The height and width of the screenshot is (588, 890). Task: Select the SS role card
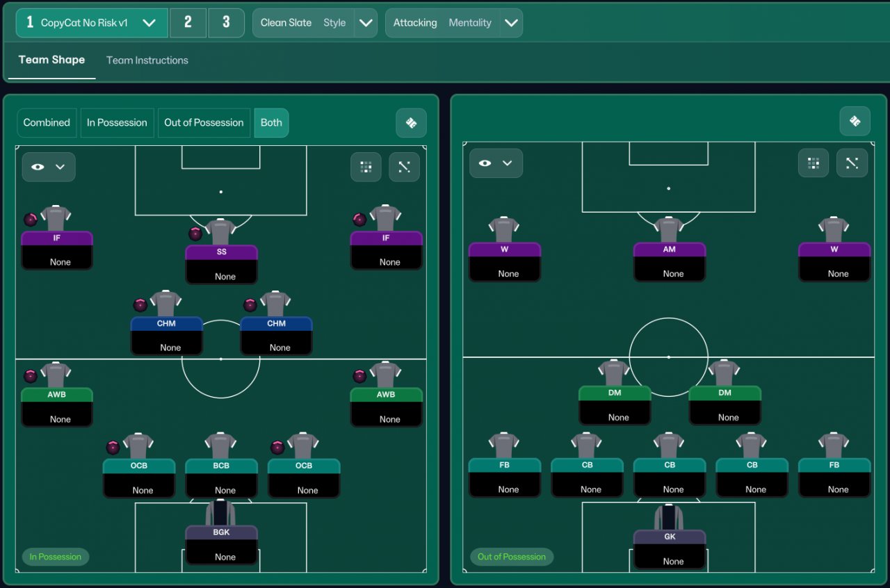click(x=221, y=264)
